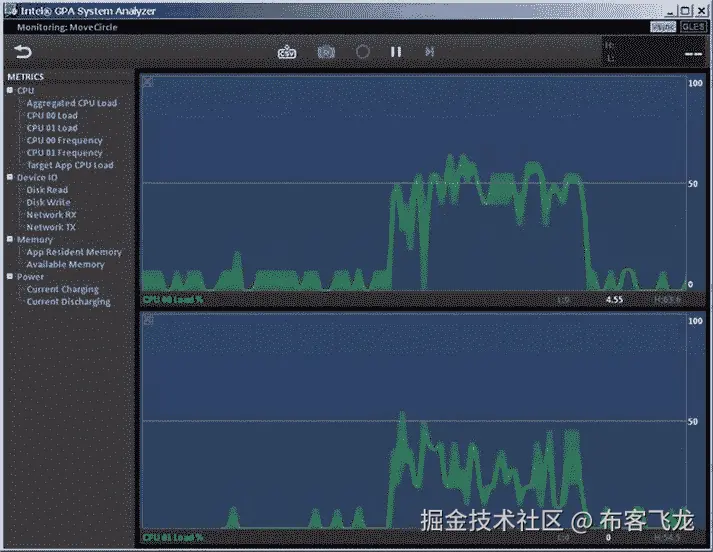
Task: Click Monitoring: MoveCircle text
Action: 67,27
